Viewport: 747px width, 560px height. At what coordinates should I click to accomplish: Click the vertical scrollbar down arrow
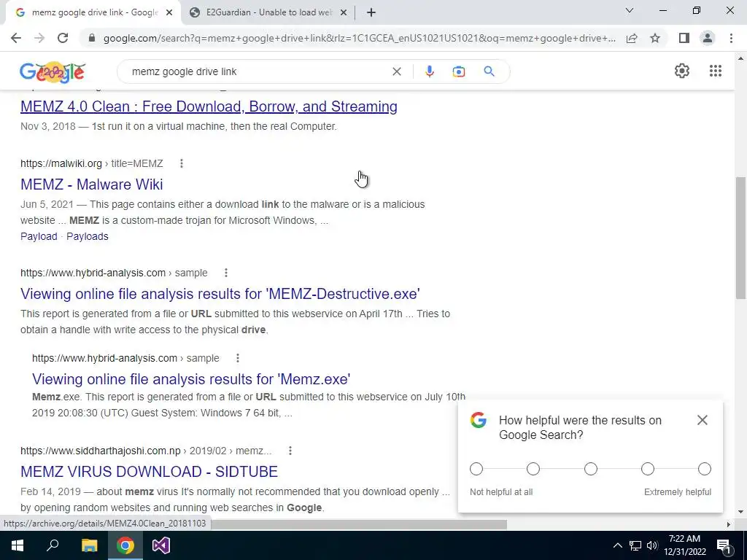pos(740,513)
